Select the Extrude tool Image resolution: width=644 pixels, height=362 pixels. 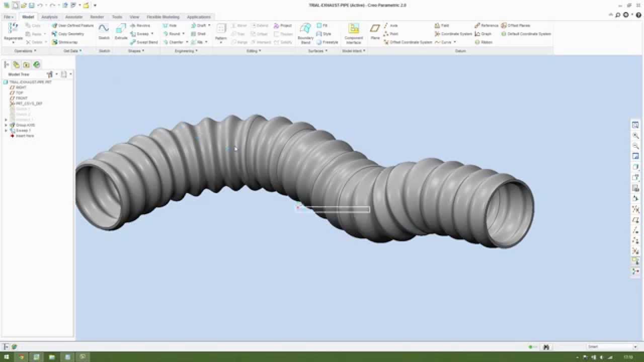(121, 32)
